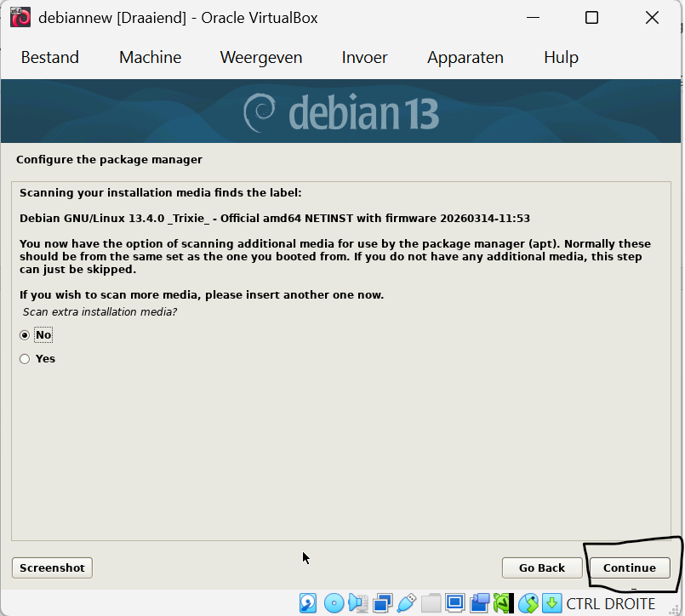685x616 pixels.
Task: Open the Bestand menu
Action: tap(50, 57)
